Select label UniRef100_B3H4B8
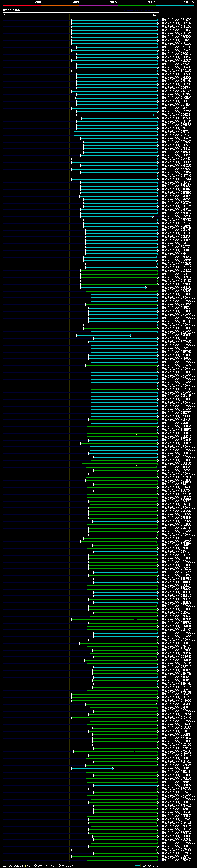Viewport: 197px width, 868px height. [x=176, y=67]
